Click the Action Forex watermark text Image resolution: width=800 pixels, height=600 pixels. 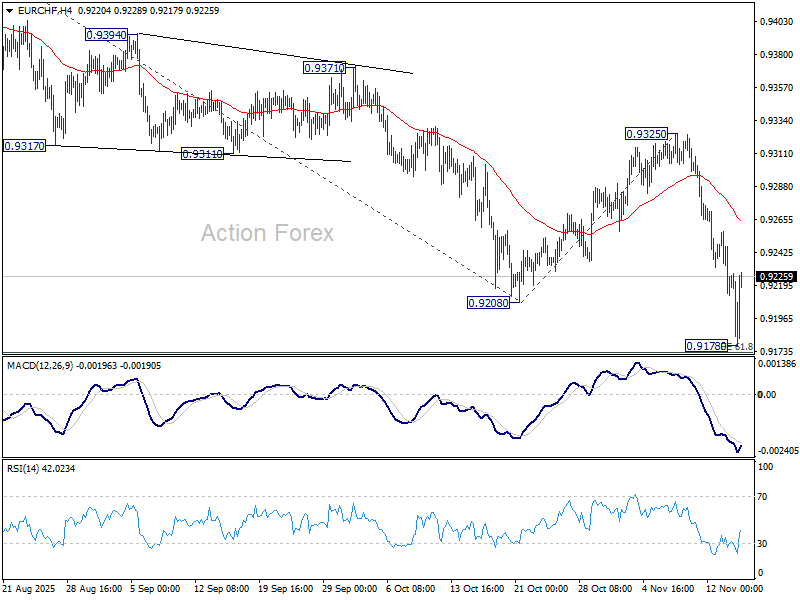pyautogui.click(x=267, y=233)
